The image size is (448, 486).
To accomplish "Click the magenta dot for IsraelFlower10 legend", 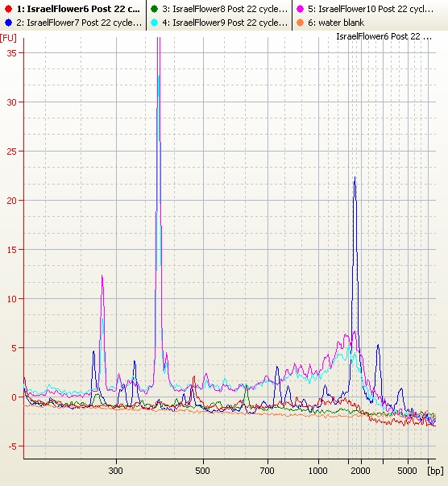I will [x=300, y=9].
